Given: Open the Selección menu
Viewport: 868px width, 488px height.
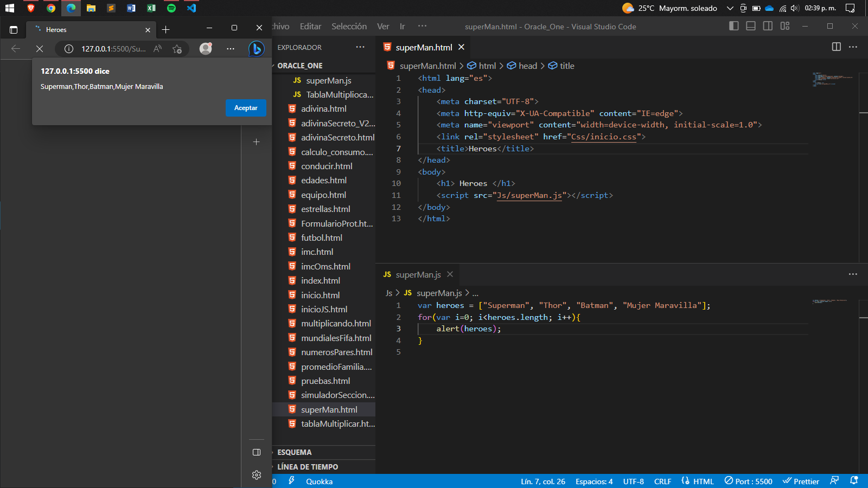Looking at the screenshot, I should point(349,26).
